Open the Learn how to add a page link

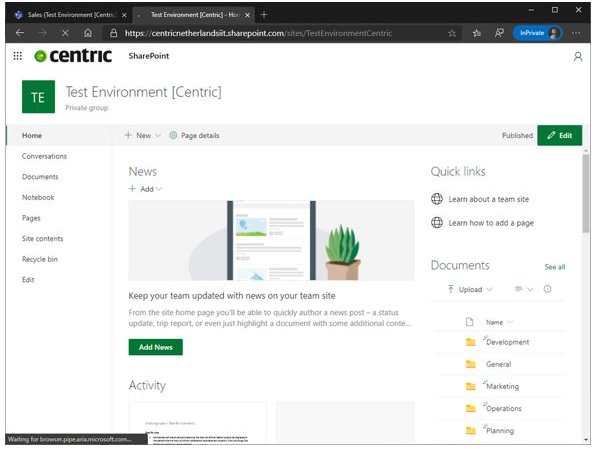[491, 223]
